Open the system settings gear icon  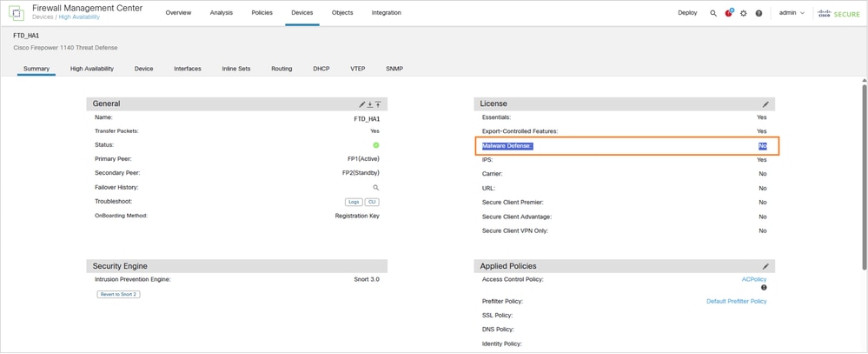point(744,13)
